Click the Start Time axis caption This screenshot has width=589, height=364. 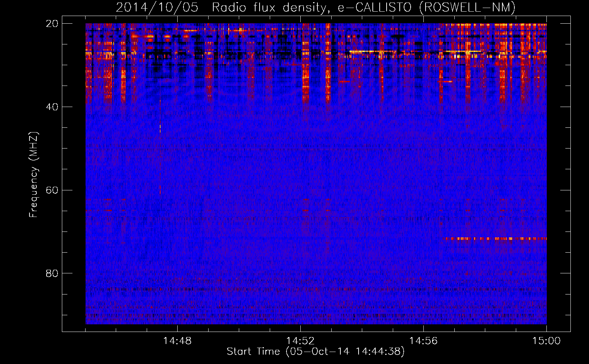click(x=316, y=352)
